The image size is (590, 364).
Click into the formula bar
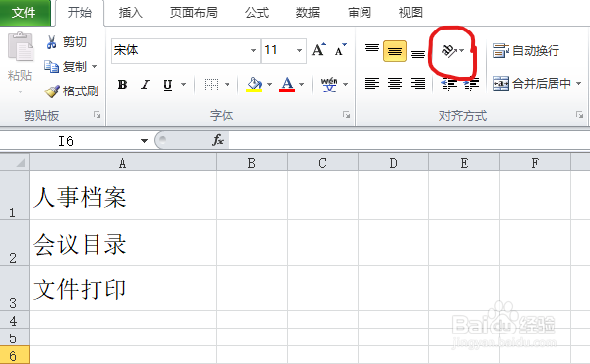410,140
